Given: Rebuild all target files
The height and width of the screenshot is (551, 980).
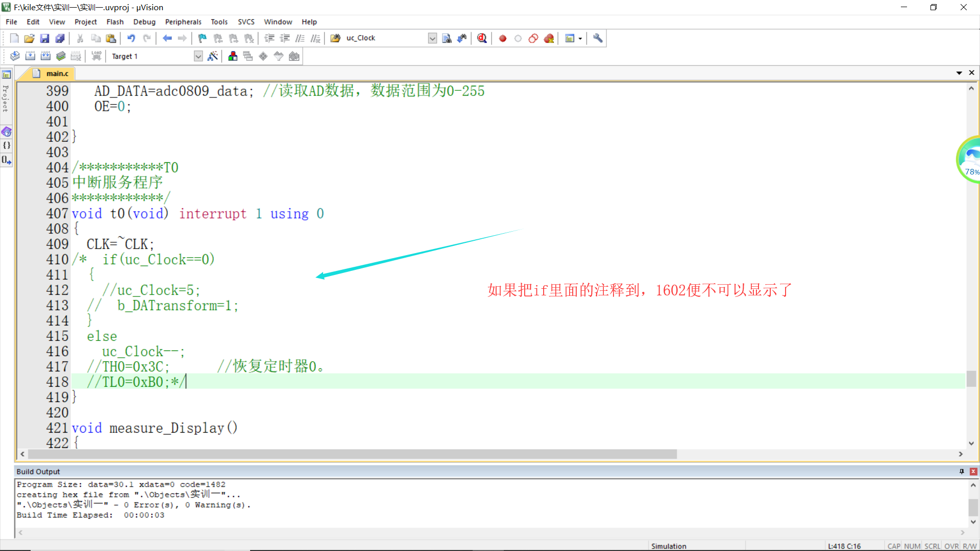Looking at the screenshot, I should pos(45,56).
